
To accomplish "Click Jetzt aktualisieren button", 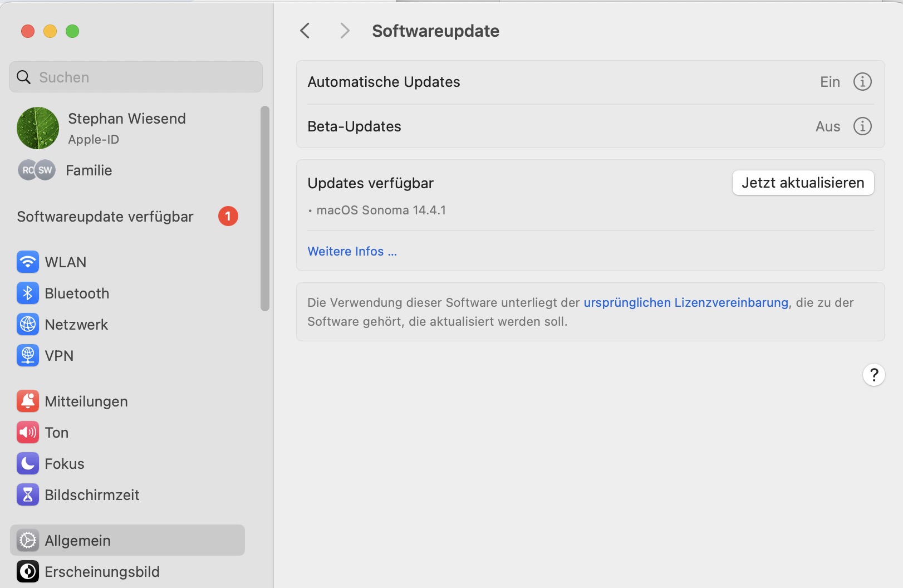I will [x=803, y=183].
